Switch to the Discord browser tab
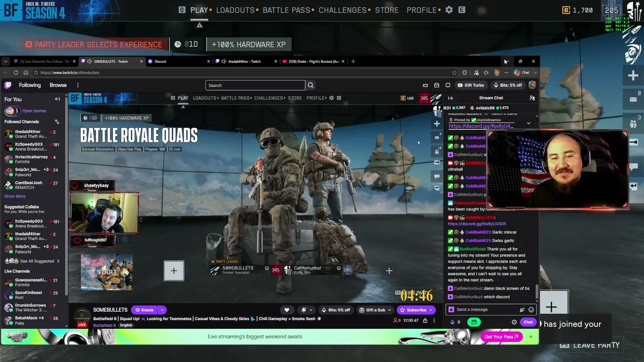 179,61
